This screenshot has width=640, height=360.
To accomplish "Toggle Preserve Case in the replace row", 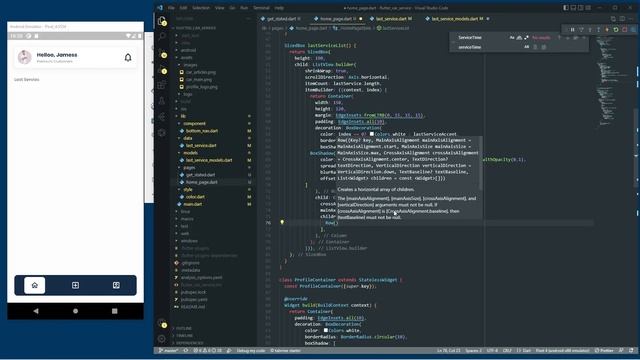I will coord(527,47).
